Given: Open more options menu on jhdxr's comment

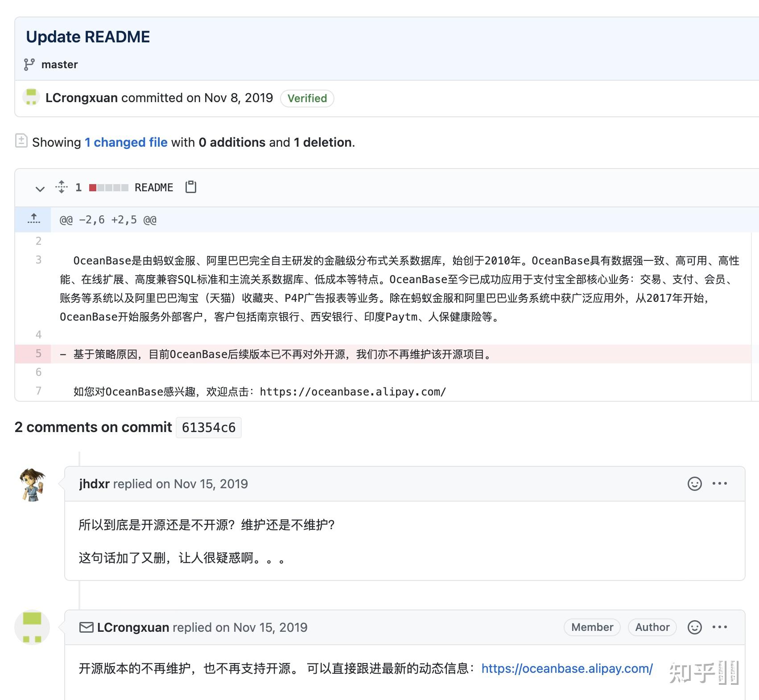Looking at the screenshot, I should (720, 484).
